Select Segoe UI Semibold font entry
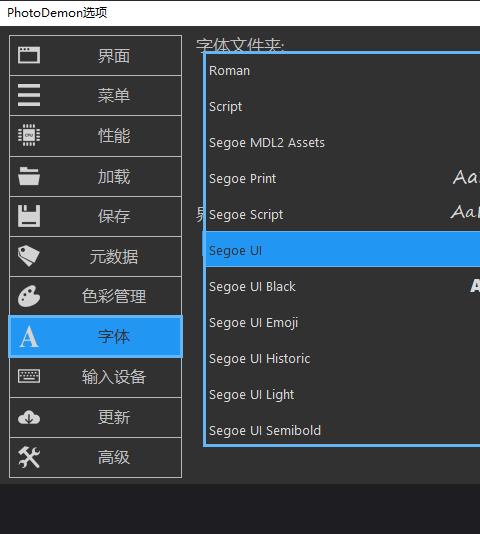 pyautogui.click(x=342, y=430)
